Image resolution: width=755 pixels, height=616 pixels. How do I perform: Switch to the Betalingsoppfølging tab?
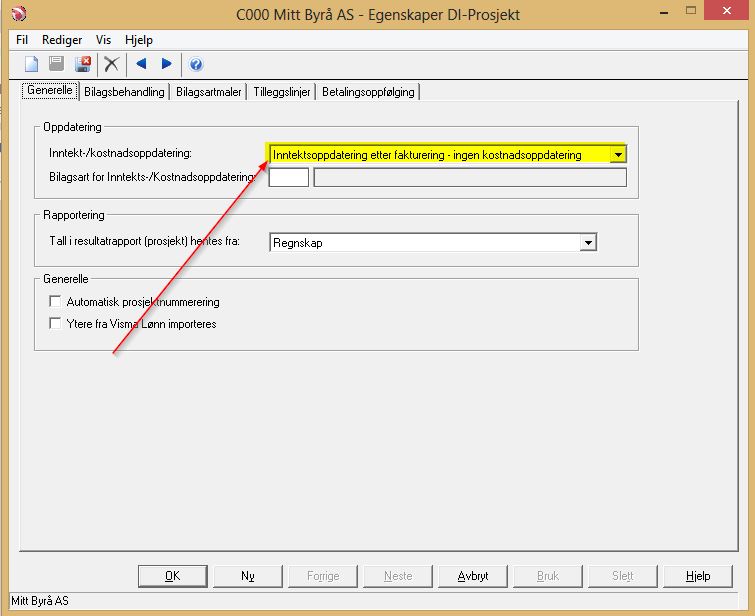coord(368,92)
